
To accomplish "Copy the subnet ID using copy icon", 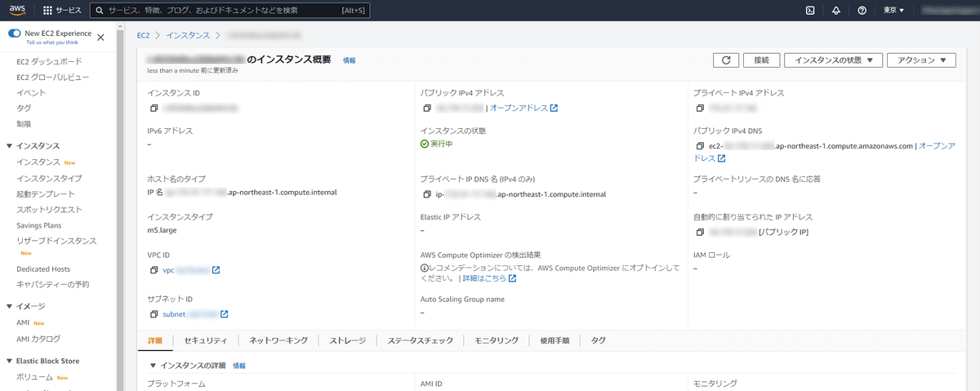I will [x=153, y=314].
